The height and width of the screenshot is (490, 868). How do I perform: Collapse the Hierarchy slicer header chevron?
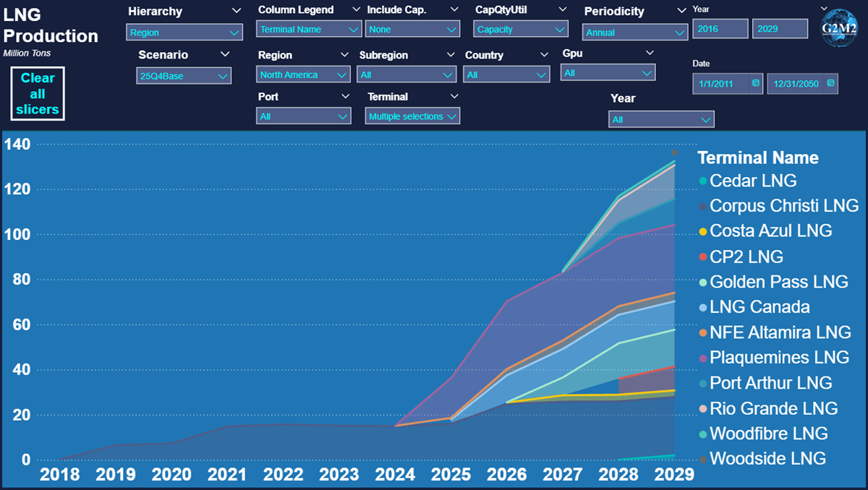click(x=236, y=11)
